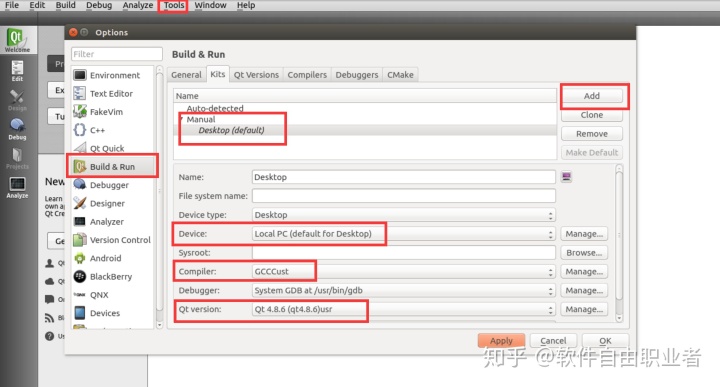Select QNX category
The height and width of the screenshot is (387, 720).
pyautogui.click(x=112, y=295)
